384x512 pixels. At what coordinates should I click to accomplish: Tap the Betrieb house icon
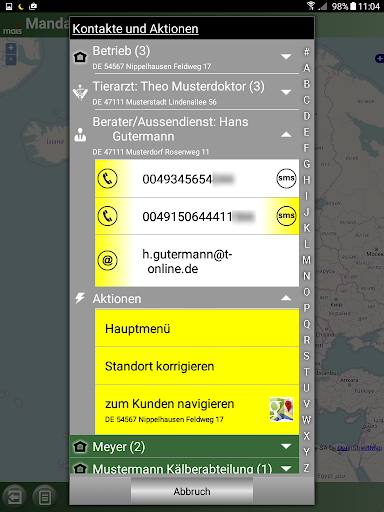[80, 57]
